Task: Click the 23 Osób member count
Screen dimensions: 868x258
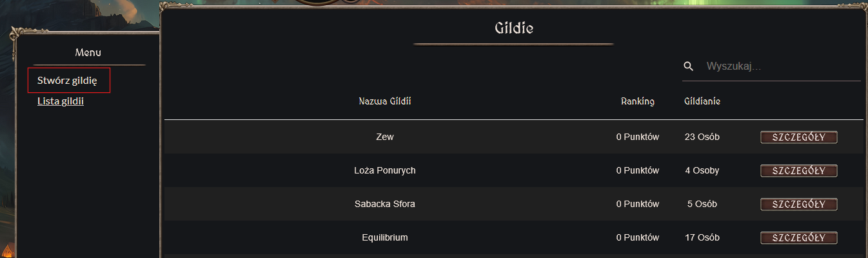Action: pos(702,137)
